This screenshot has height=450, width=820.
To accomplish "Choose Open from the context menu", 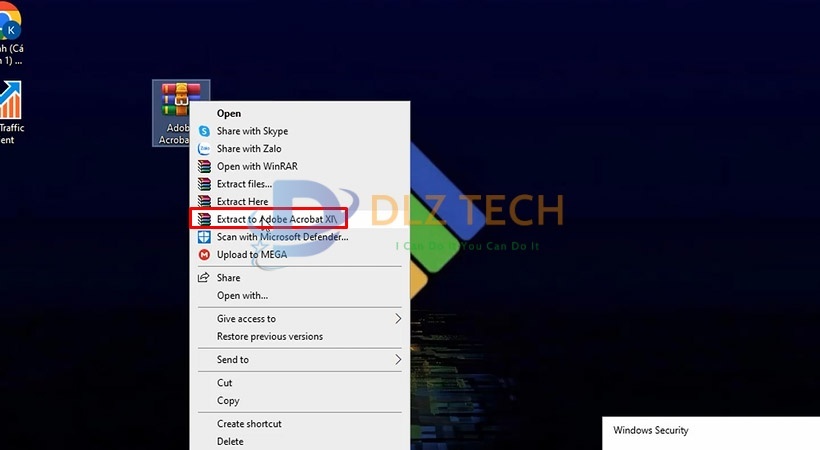I will tap(299, 113).
